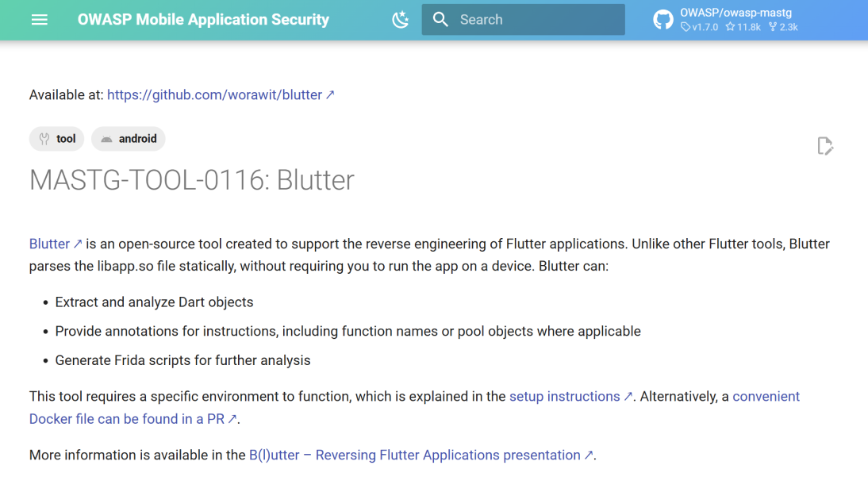
Task: Click the MASTG-TOOL-0116: Blutter heading
Action: tap(191, 180)
